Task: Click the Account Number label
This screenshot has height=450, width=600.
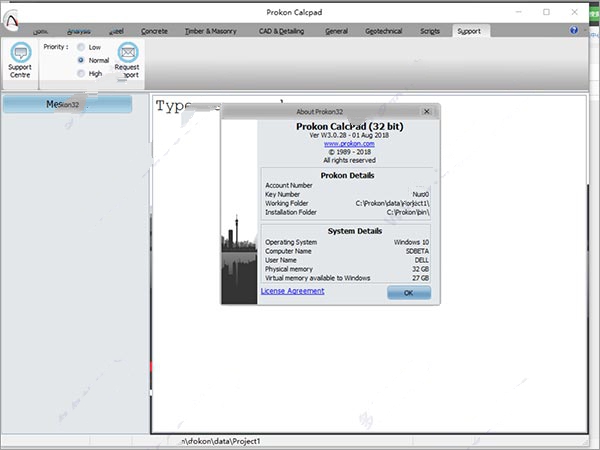Action: (x=289, y=185)
